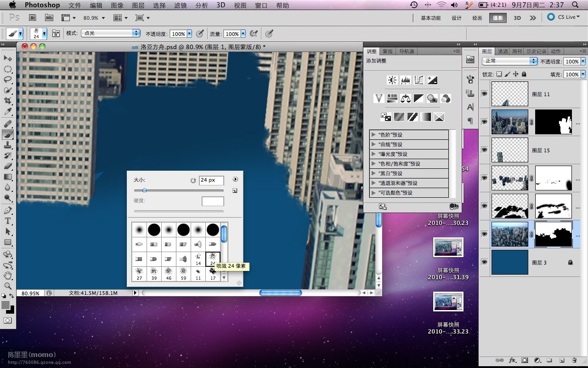Switch to the 基本功能 workspace
Image resolution: width=588 pixels, height=368 pixels.
pyautogui.click(x=430, y=18)
